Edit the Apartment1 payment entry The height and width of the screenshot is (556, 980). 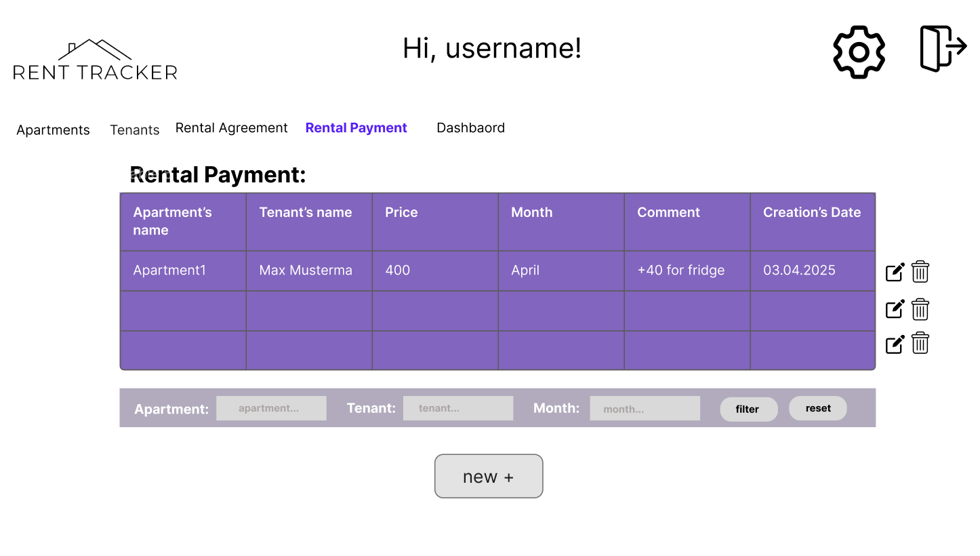pyautogui.click(x=894, y=271)
